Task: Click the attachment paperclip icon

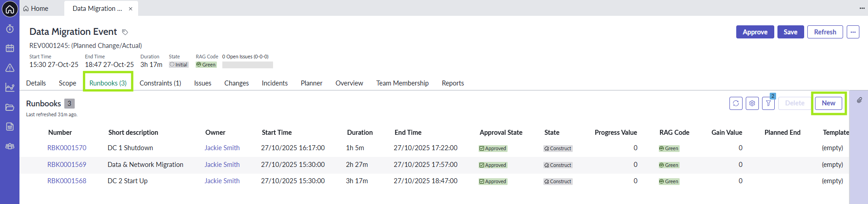Action: (859, 100)
